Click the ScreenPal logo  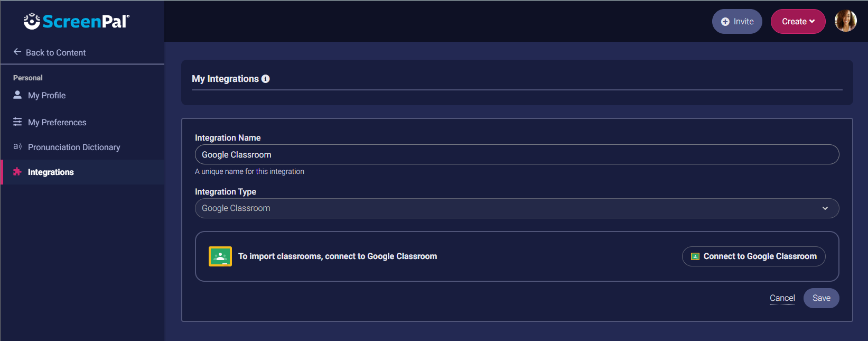[x=77, y=21]
